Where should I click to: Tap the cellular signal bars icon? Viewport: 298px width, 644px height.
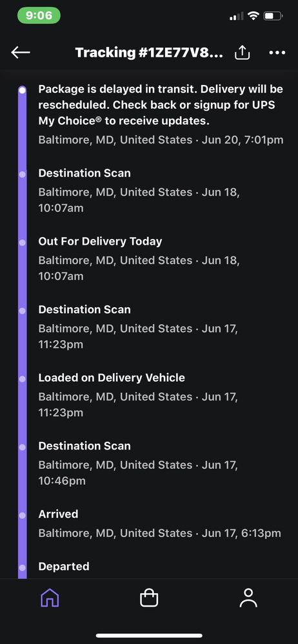[x=236, y=17]
